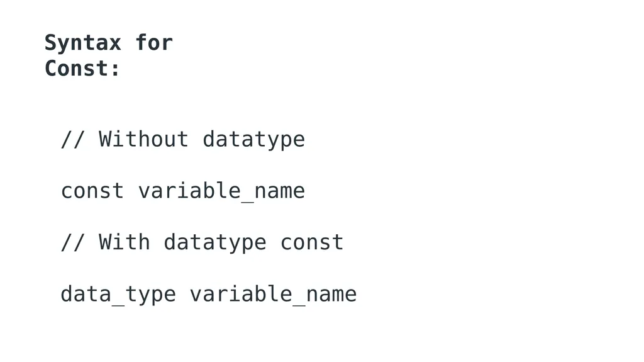Click the underscore in data_type

[118, 303]
